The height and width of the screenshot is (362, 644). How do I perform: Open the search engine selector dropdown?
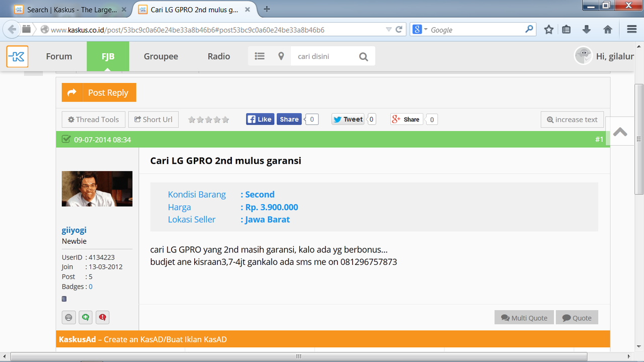(x=420, y=30)
